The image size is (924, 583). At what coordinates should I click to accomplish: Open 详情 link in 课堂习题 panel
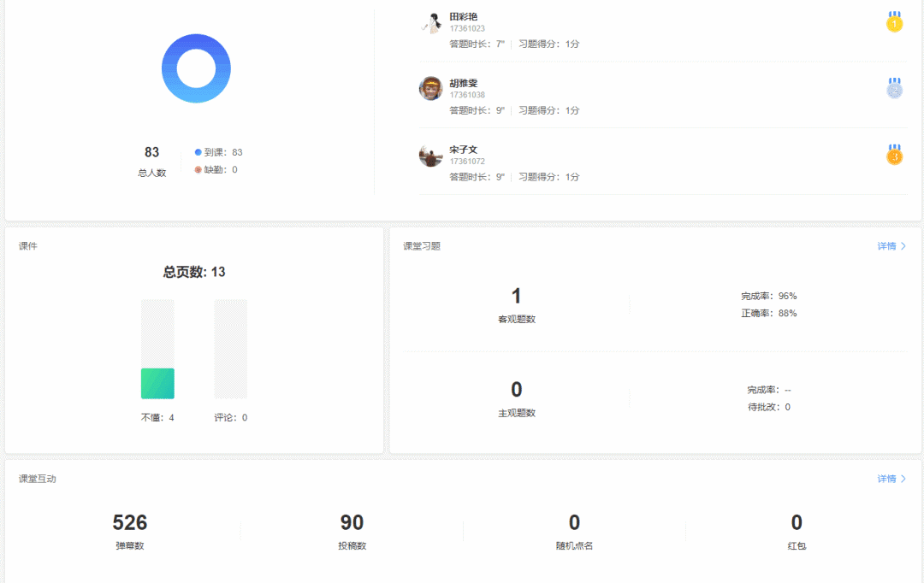(886, 246)
